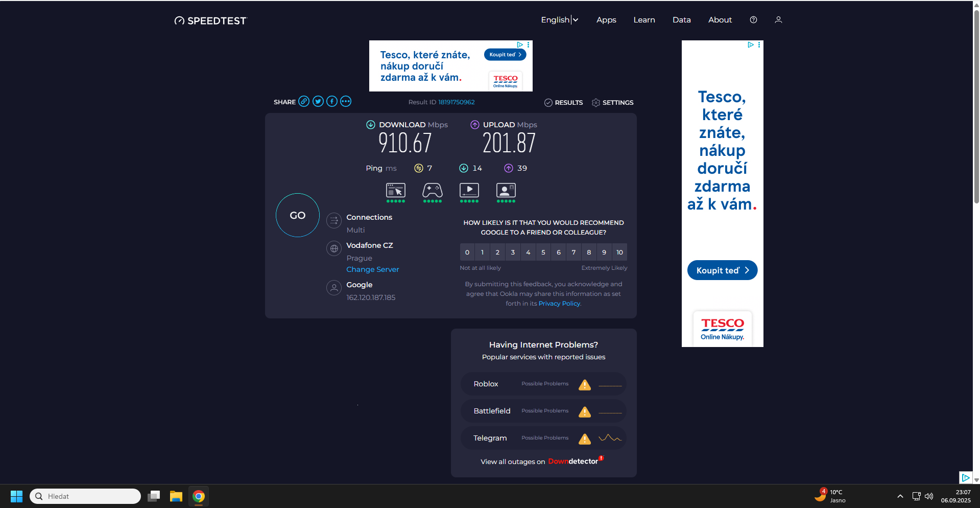980x508 pixels.
Task: Select rating 6 for recommendation
Action: (559, 252)
